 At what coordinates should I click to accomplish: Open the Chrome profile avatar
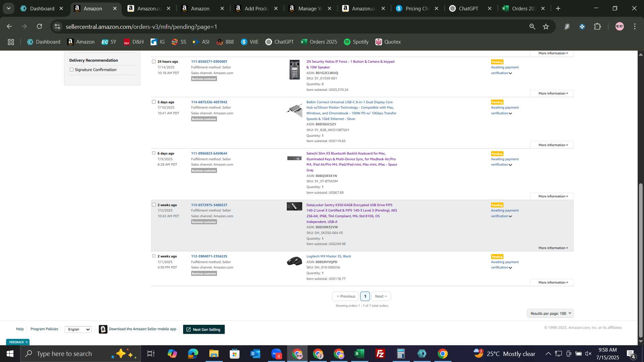pos(620,26)
